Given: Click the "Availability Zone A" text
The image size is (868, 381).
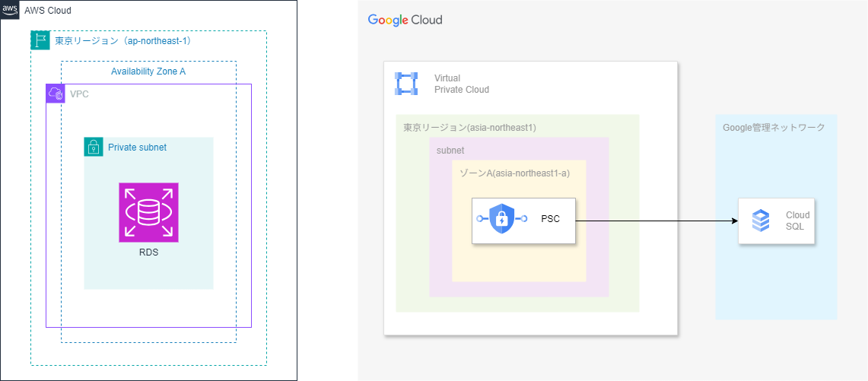Looking at the screenshot, I should (x=148, y=71).
